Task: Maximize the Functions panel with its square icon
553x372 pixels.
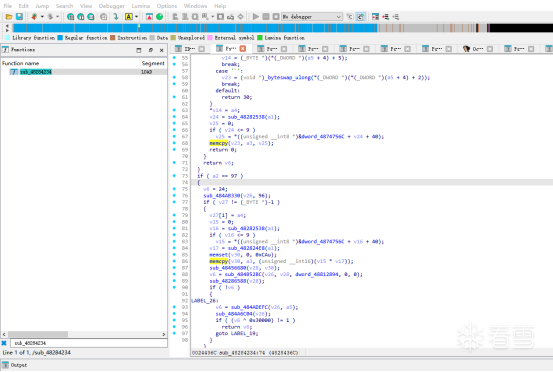Action: click(x=139, y=50)
